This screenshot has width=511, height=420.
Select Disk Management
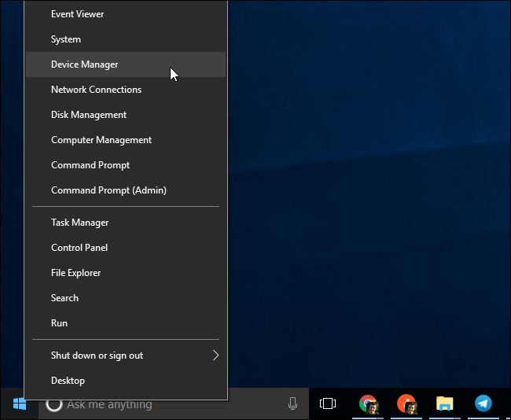coord(89,115)
